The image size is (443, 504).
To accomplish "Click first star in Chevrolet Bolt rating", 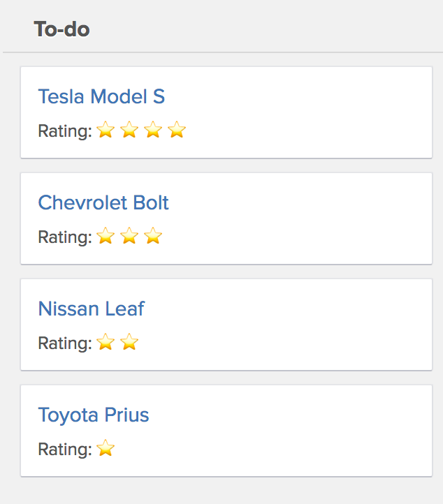I will tap(106, 236).
